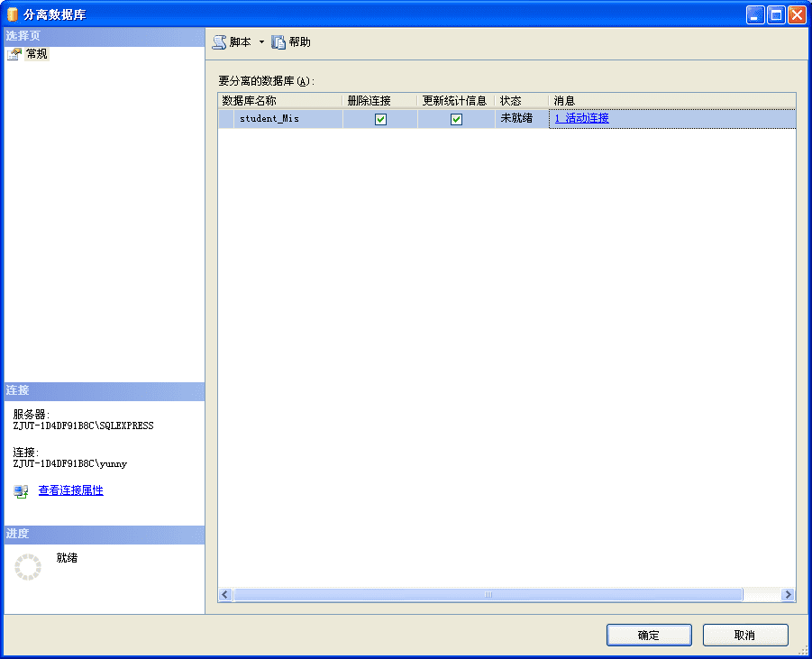
Task: Select the student_Mis row selector
Action: (224, 118)
